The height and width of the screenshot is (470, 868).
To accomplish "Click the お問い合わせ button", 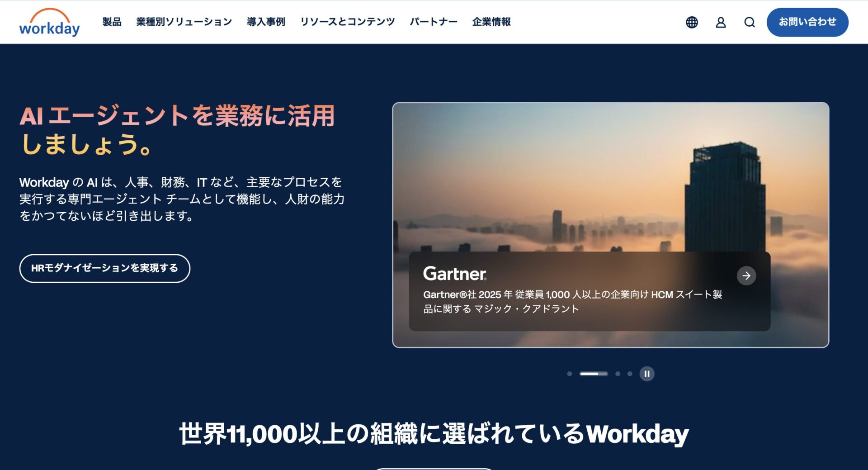I will pos(807,22).
